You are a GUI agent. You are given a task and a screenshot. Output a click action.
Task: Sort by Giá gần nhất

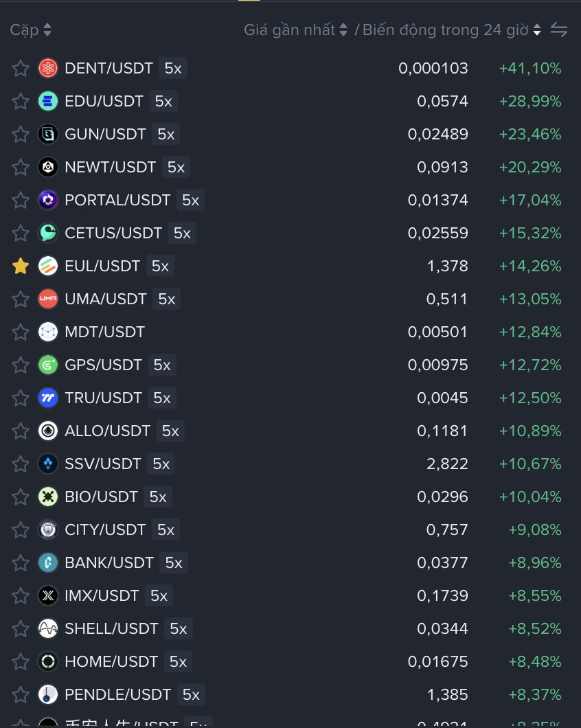[x=295, y=30]
